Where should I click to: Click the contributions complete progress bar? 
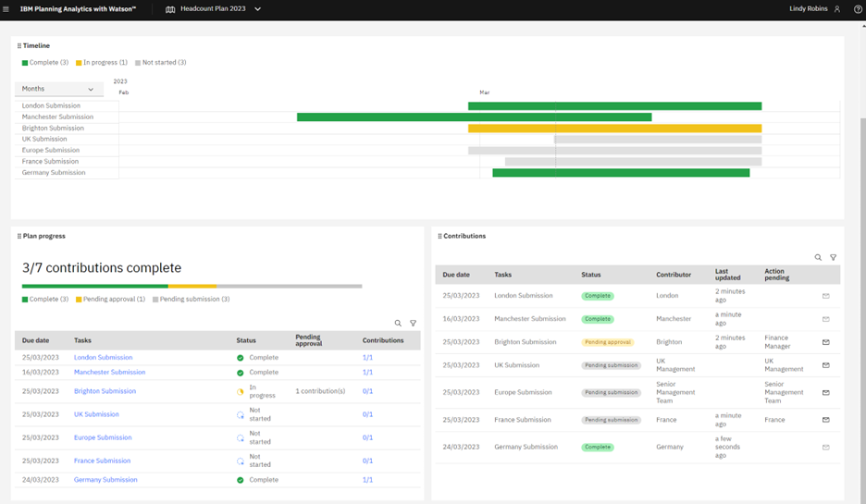[x=192, y=287]
